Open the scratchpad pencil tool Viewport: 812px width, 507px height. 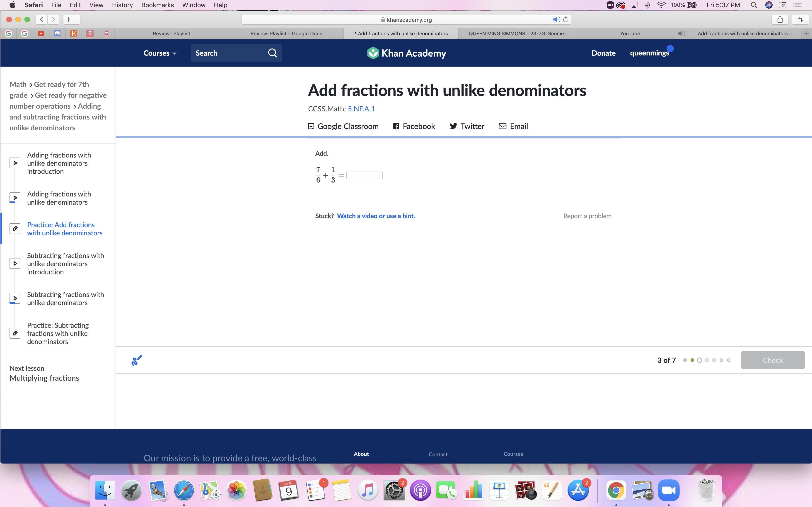137,360
